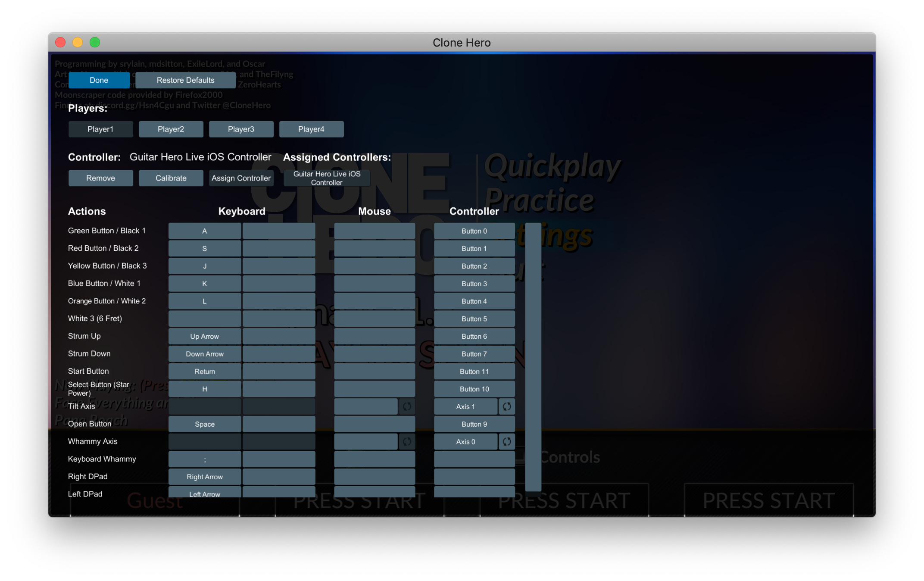The width and height of the screenshot is (924, 581).
Task: Click the Whammy Axis 'Axis 0' binding
Action: 465,441
